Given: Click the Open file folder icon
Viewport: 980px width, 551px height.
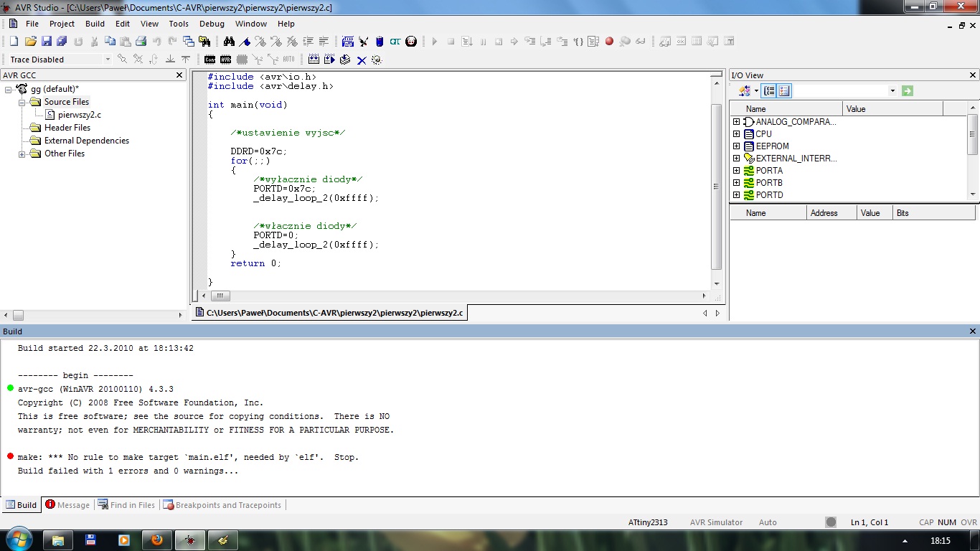Looking at the screenshot, I should coord(30,42).
